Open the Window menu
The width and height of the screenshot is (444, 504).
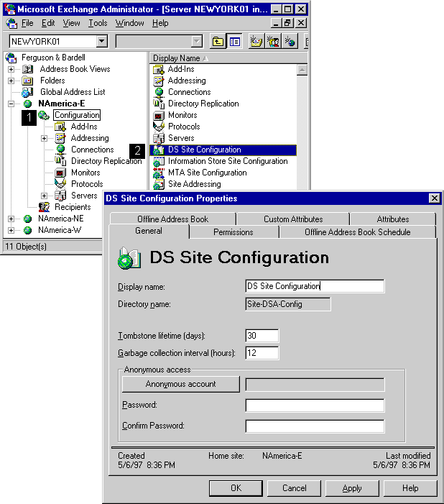[x=130, y=23]
